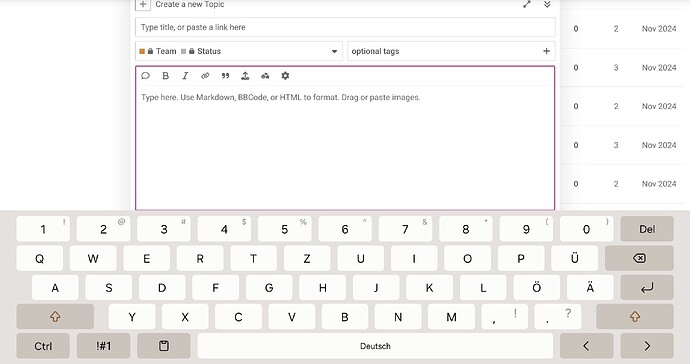This screenshot has height=364, width=690.
Task: Tap the B key
Action: pos(345,316)
